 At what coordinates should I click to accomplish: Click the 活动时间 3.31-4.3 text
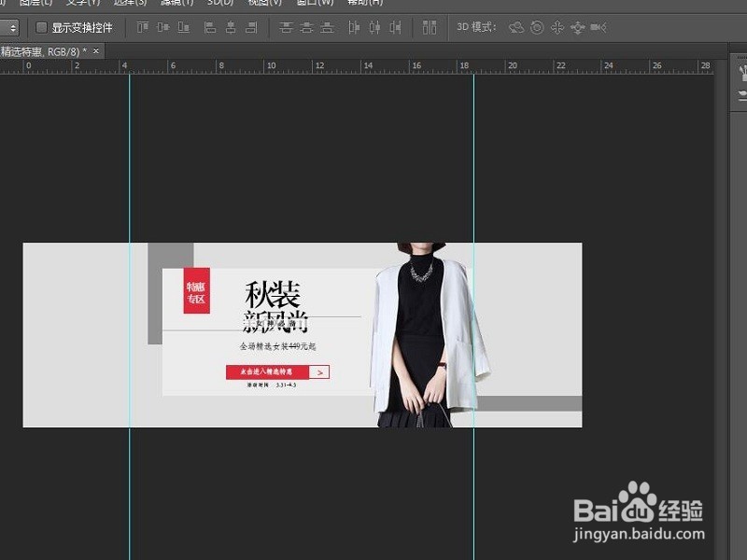coord(272,385)
